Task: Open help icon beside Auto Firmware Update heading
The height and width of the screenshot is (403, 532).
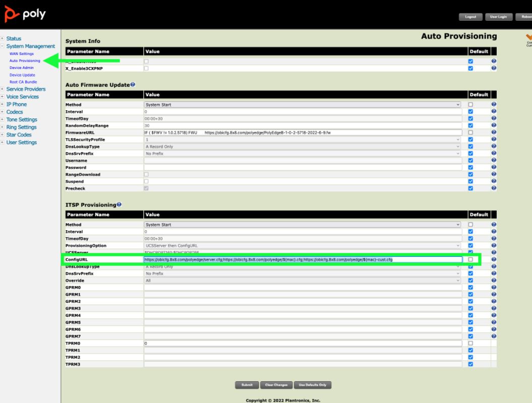Action: click(133, 85)
